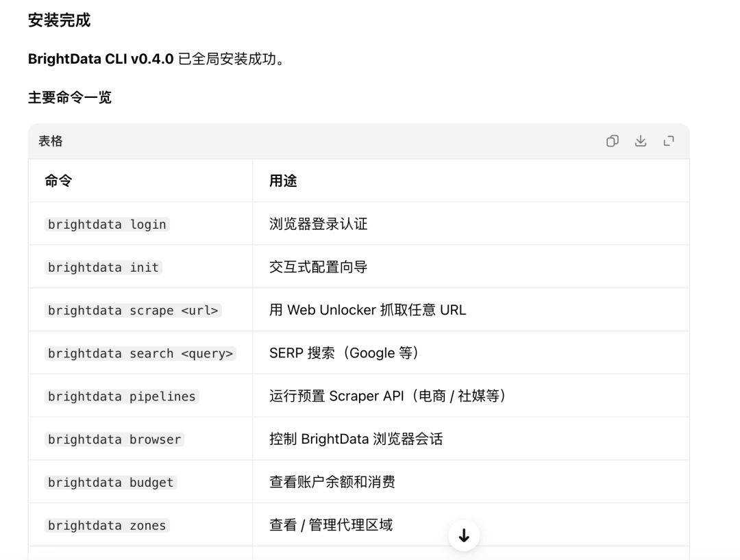The width and height of the screenshot is (740, 560).
Task: Select the "交互式配置向导" description text
Action: click(318, 267)
